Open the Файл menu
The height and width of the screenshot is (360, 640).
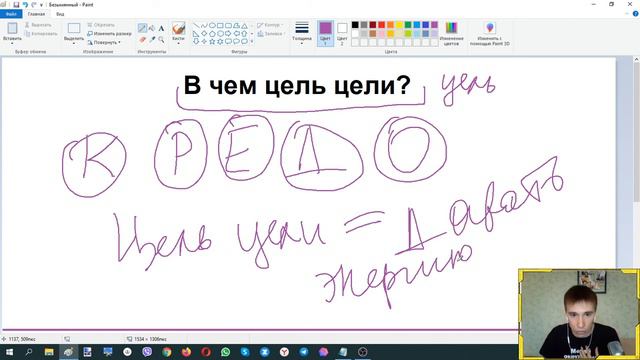[11, 14]
